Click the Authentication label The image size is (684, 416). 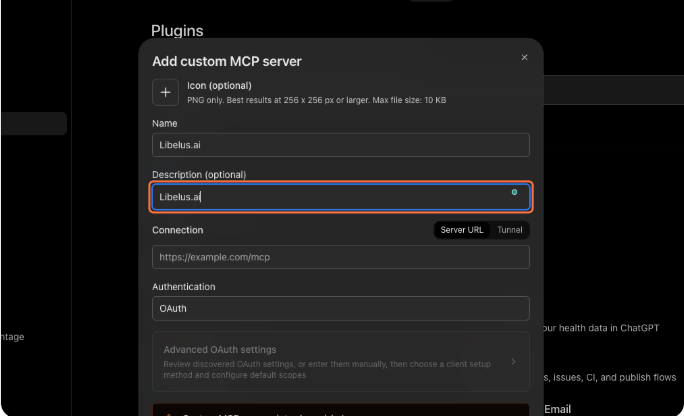point(184,286)
